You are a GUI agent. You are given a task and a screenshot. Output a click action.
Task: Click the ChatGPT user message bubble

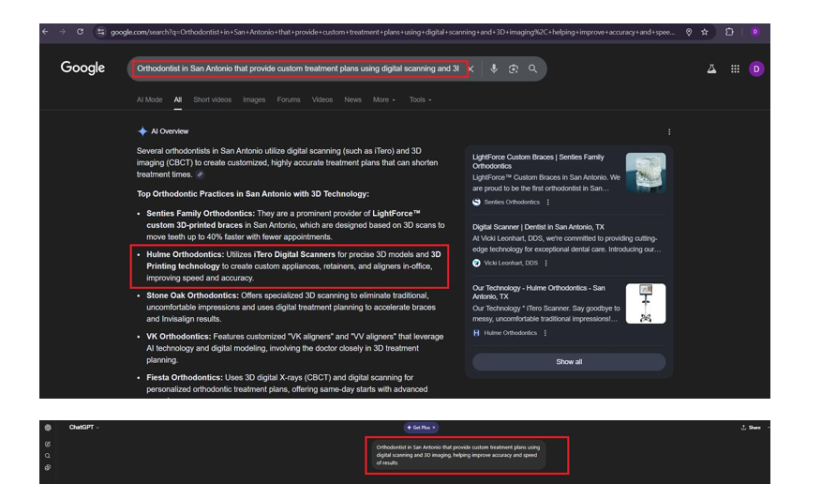(x=458, y=455)
